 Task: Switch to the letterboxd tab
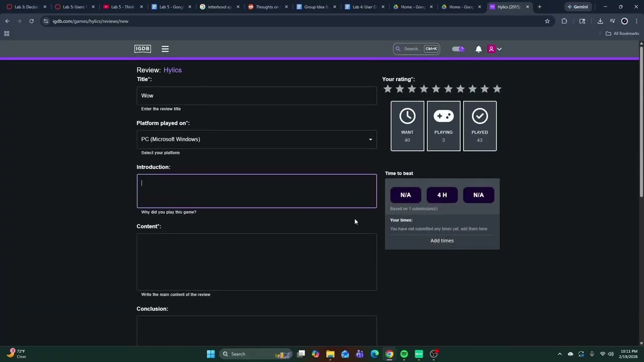[x=219, y=7]
